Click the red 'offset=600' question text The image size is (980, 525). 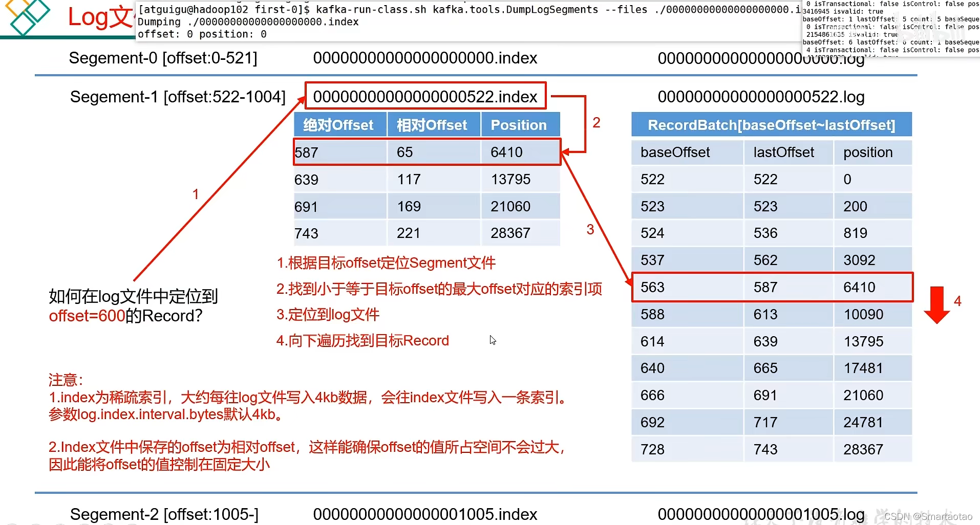pyautogui.click(x=87, y=316)
